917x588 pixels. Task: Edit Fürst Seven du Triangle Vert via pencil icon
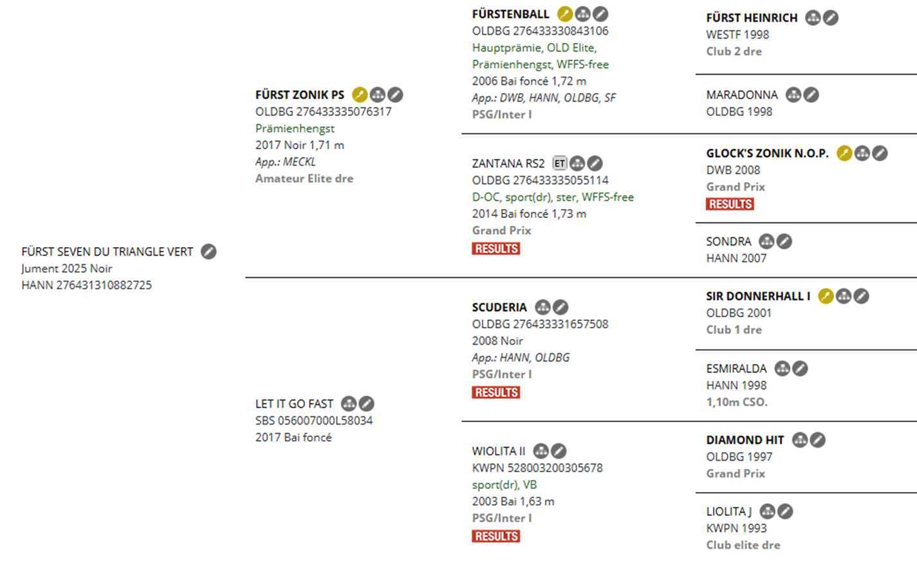click(208, 252)
